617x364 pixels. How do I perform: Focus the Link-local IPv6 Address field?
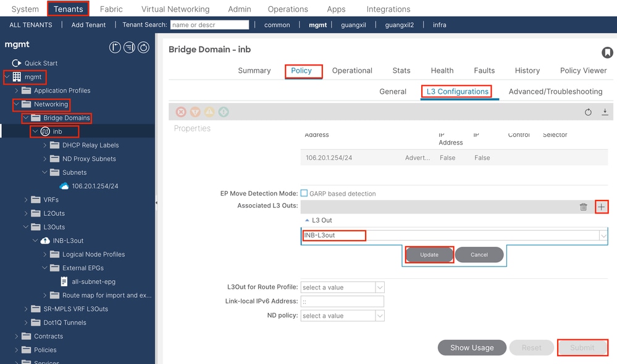(x=342, y=302)
